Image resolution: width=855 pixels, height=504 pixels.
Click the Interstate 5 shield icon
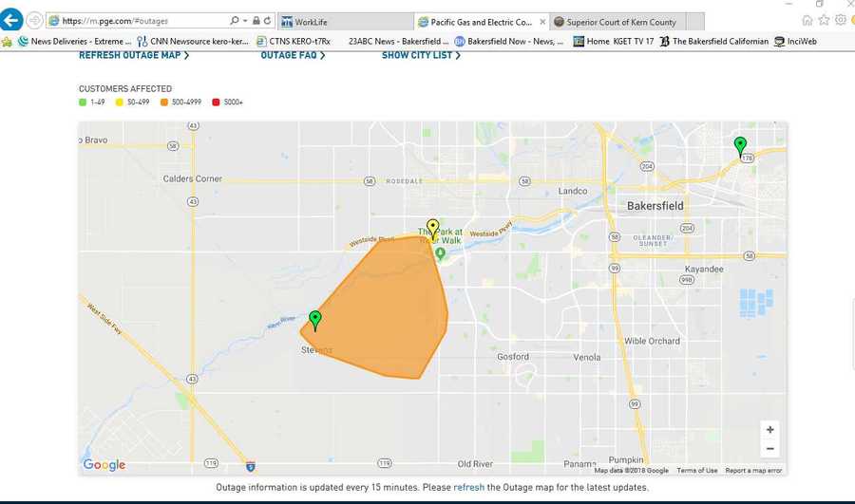coord(250,466)
